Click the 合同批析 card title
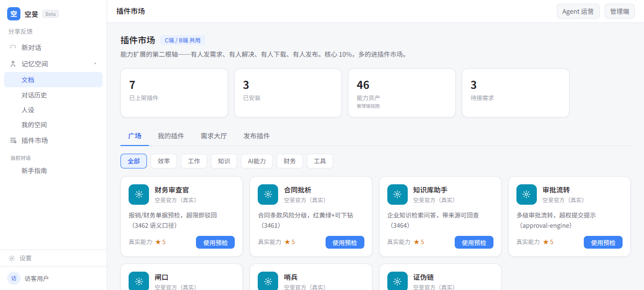This screenshot has height=290, width=644. pyautogui.click(x=298, y=190)
